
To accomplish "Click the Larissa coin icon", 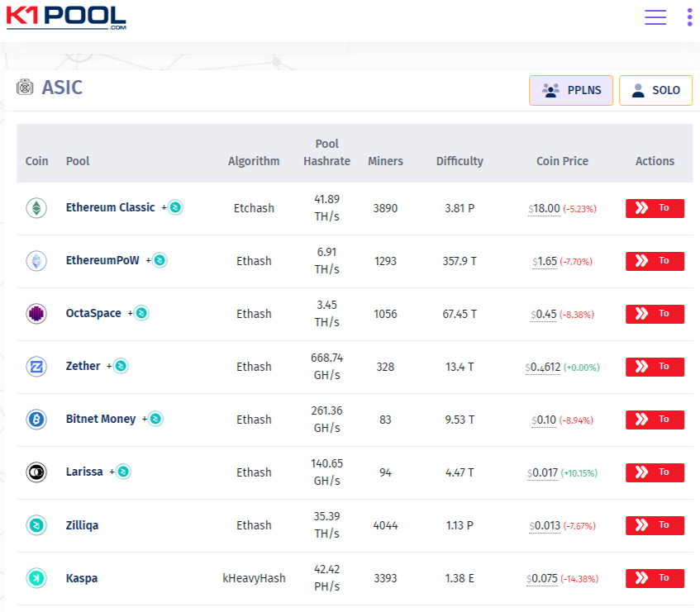I will pyautogui.click(x=36, y=472).
